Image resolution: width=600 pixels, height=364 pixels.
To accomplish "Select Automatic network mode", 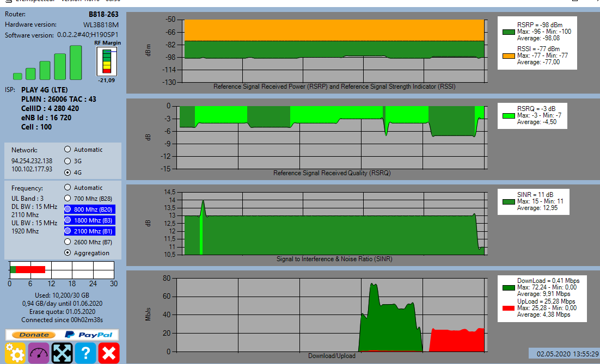I will [68, 149].
